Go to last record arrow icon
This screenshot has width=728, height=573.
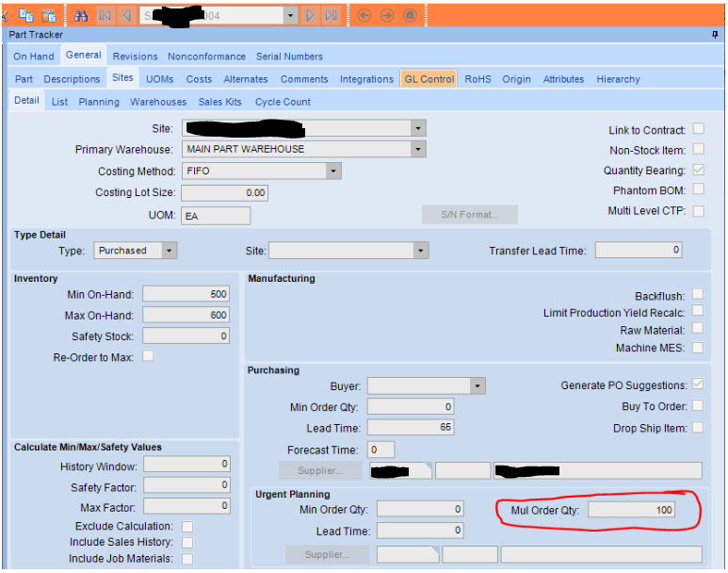coord(331,16)
